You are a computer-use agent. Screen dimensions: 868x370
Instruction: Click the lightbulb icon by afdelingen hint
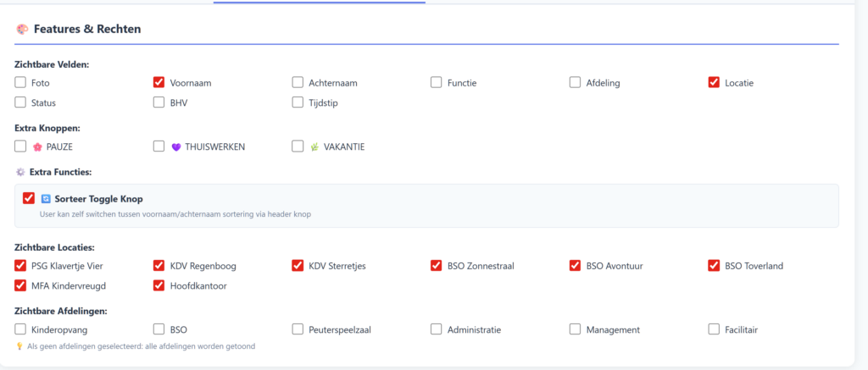[19, 346]
